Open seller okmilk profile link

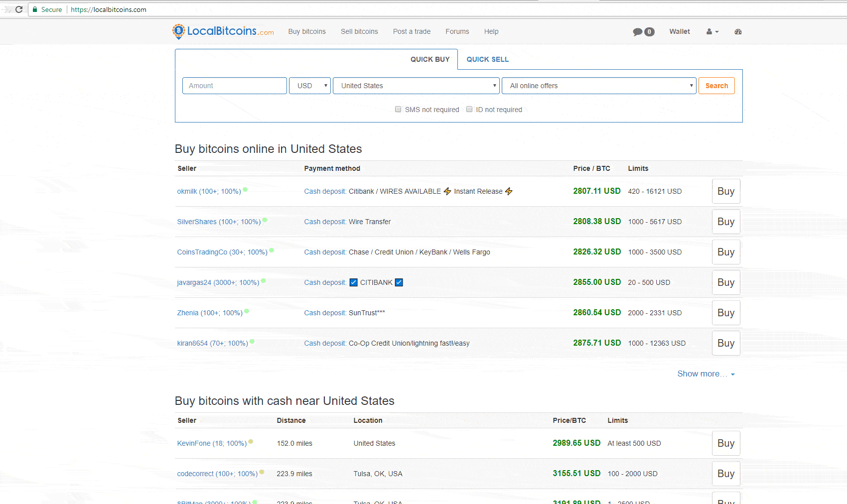click(209, 191)
